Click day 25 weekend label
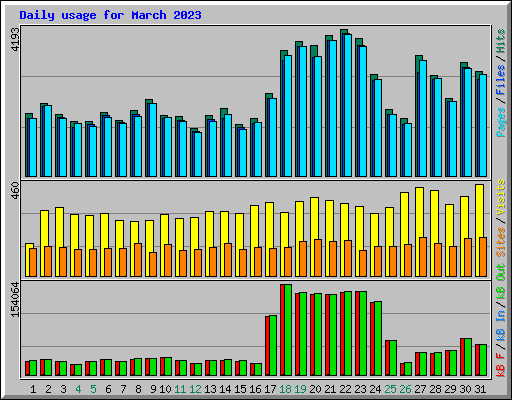 (x=390, y=389)
